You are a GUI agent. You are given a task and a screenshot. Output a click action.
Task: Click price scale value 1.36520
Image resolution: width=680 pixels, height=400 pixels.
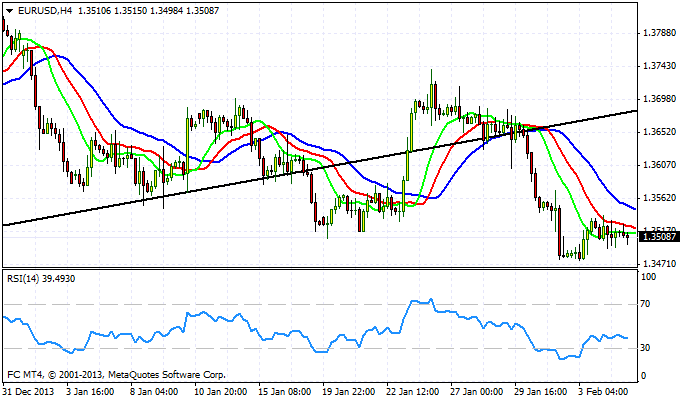point(660,132)
